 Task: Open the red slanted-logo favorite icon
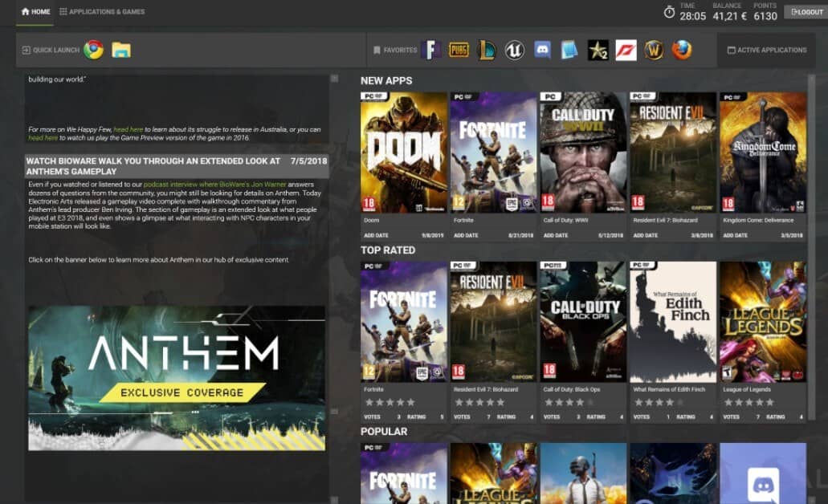point(626,50)
